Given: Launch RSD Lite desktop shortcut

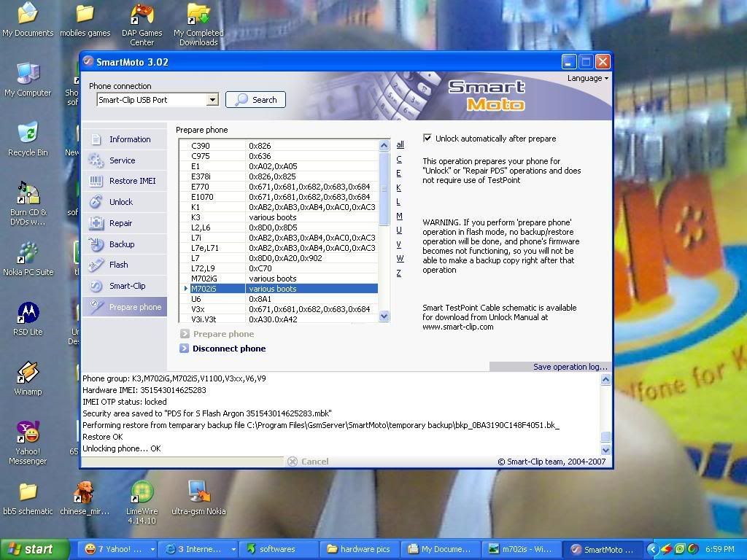Looking at the screenshot, I should point(28,312).
